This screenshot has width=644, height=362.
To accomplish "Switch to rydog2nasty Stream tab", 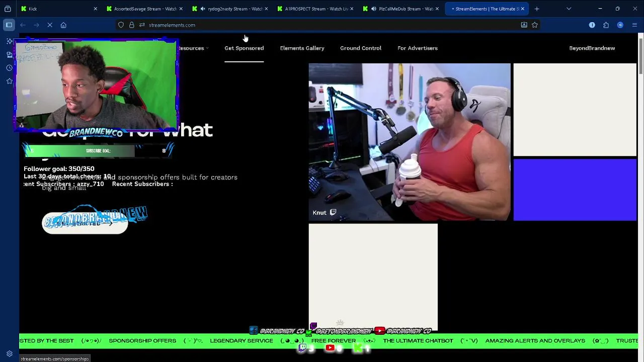I will (230, 9).
